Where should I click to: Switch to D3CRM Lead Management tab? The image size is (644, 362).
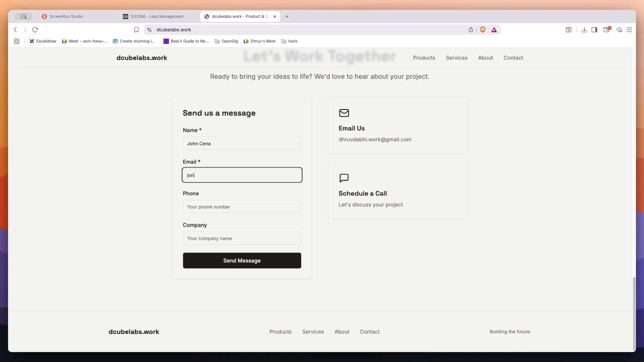(x=157, y=16)
